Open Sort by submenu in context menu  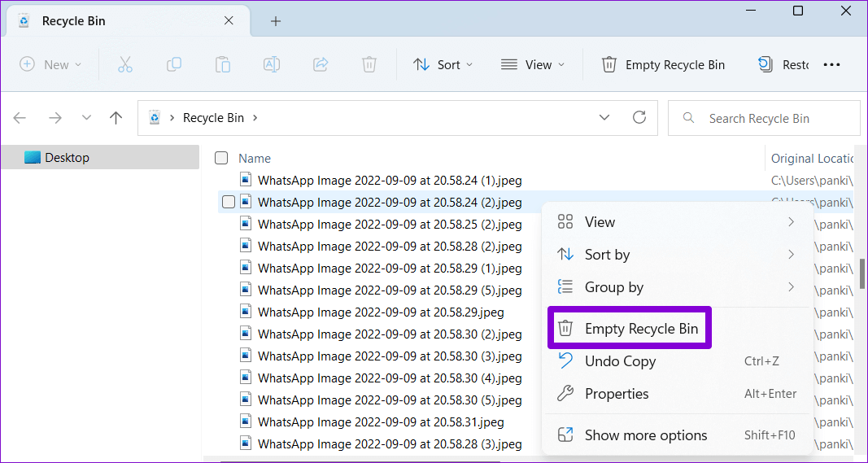click(x=678, y=255)
